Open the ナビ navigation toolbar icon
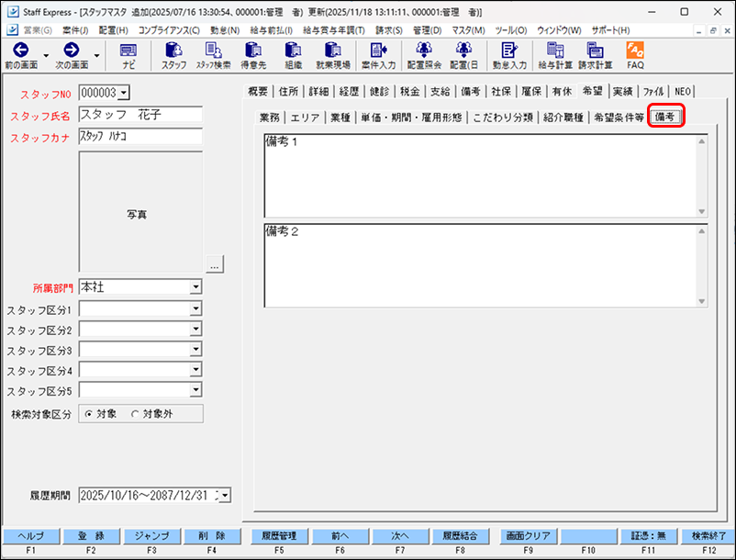The height and width of the screenshot is (560, 736). pyautogui.click(x=128, y=54)
